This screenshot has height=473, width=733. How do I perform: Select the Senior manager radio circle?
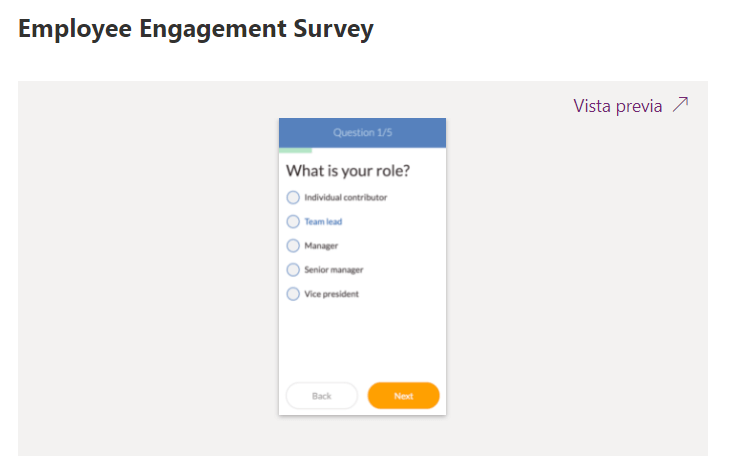293,270
